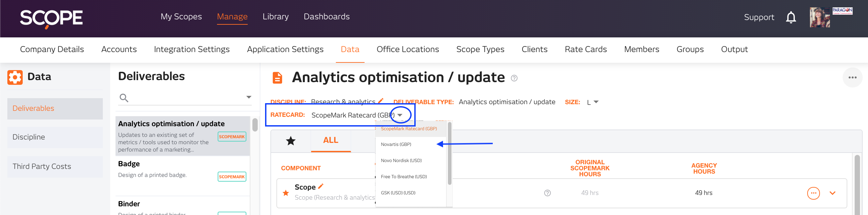The height and width of the screenshot is (215, 868).
Task: Expand the Scope component chevron
Action: (832, 193)
